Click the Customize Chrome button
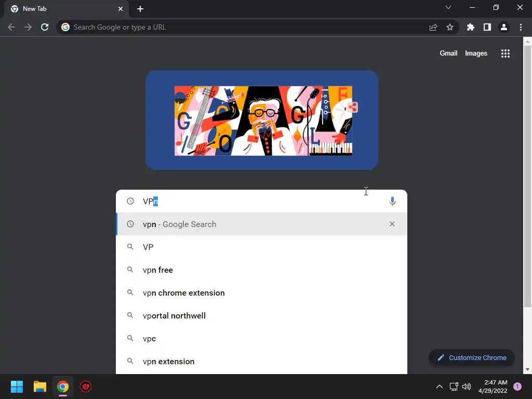The width and height of the screenshot is (532, 399). coord(472,357)
